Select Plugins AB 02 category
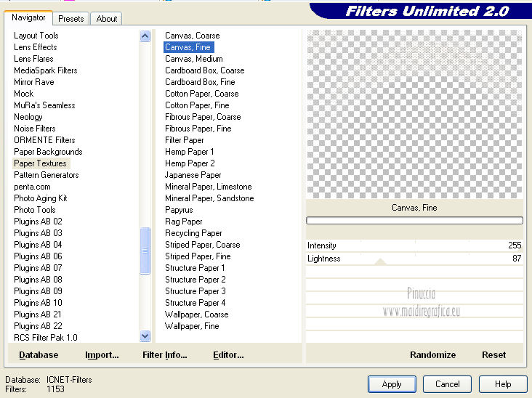Image resolution: width=532 pixels, height=398 pixels. click(x=38, y=222)
